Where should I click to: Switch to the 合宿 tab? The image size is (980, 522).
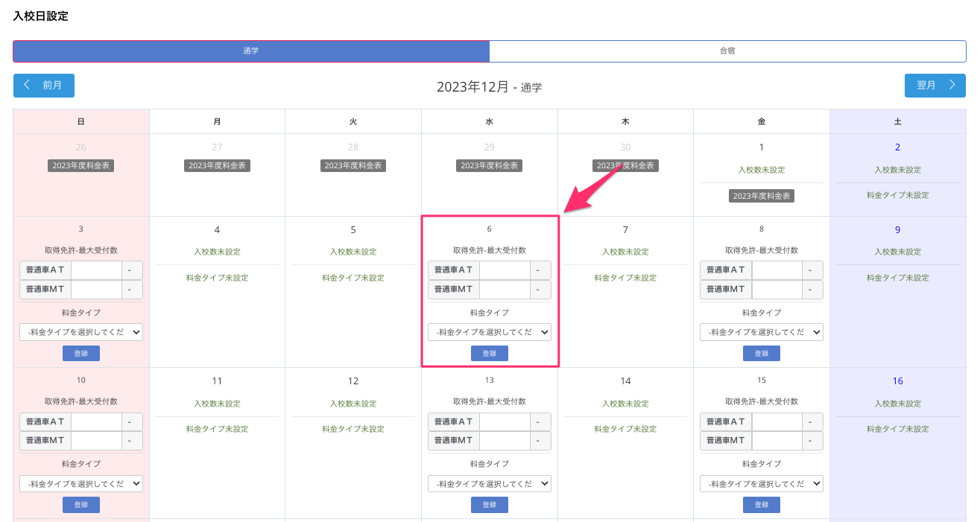pos(727,51)
